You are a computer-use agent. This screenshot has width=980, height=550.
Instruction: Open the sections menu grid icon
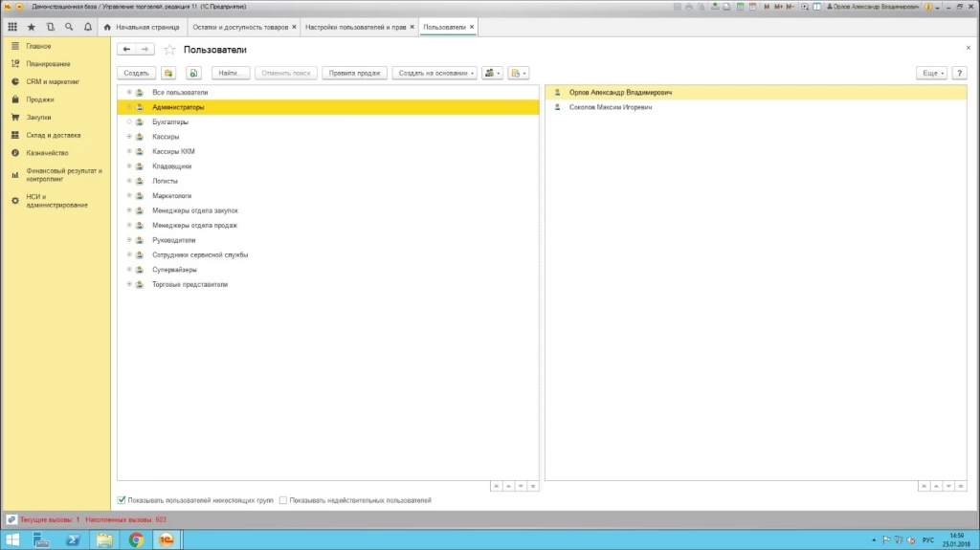12,27
